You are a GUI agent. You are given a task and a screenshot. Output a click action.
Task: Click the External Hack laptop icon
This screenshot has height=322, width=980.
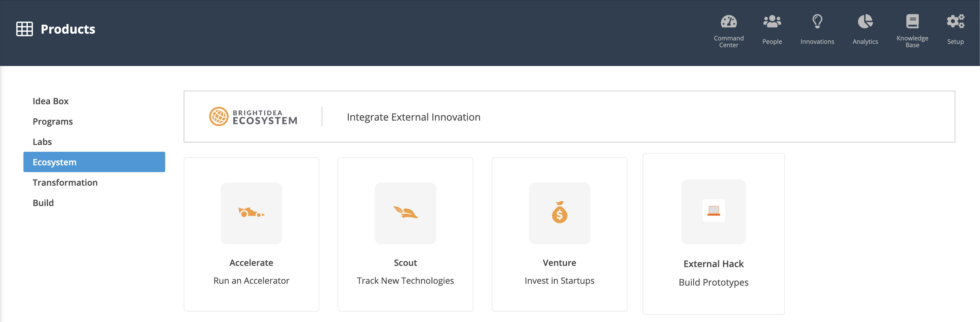point(714,210)
